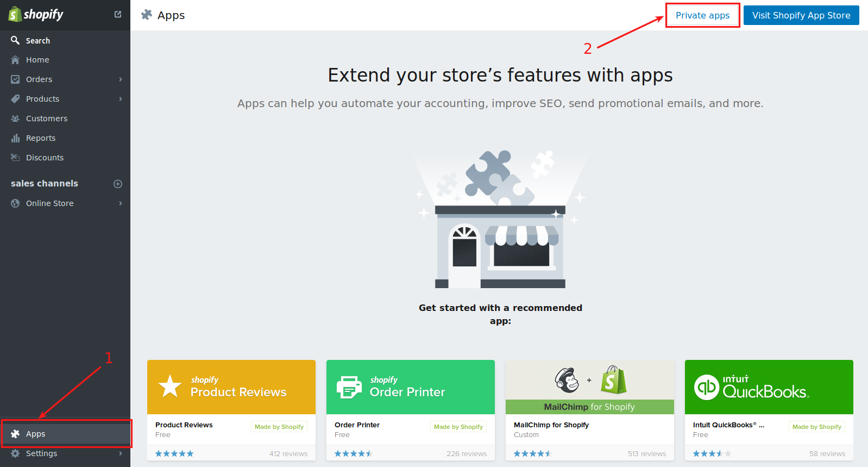
Task: Go to the Customers section
Action: coord(65,119)
